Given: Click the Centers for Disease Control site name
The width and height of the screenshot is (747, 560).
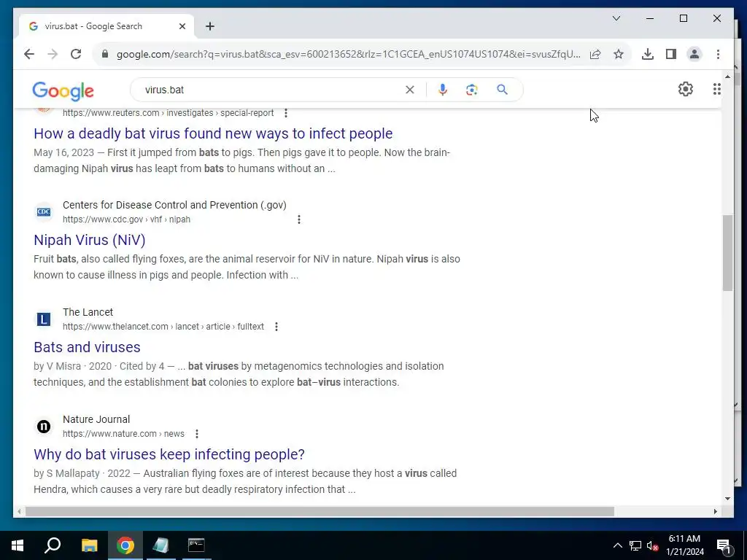Looking at the screenshot, I should 174,205.
